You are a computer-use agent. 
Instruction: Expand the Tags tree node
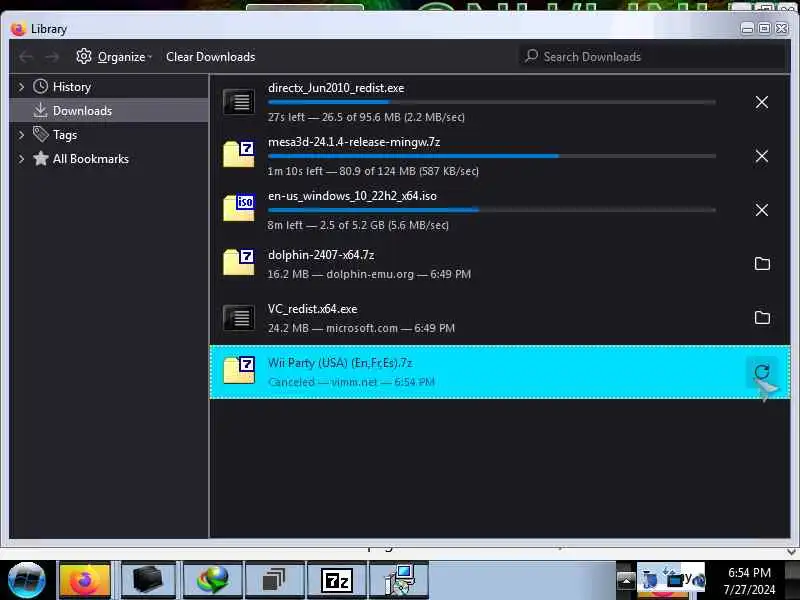point(21,135)
